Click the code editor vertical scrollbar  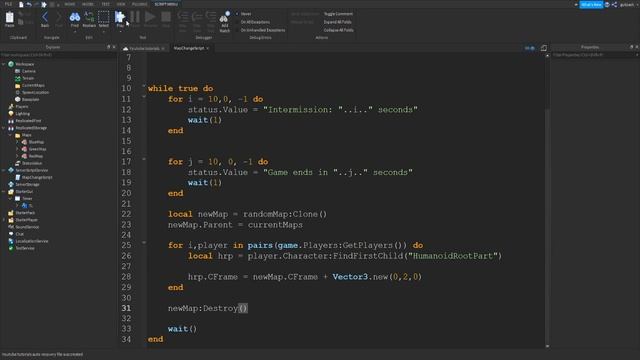point(547,200)
